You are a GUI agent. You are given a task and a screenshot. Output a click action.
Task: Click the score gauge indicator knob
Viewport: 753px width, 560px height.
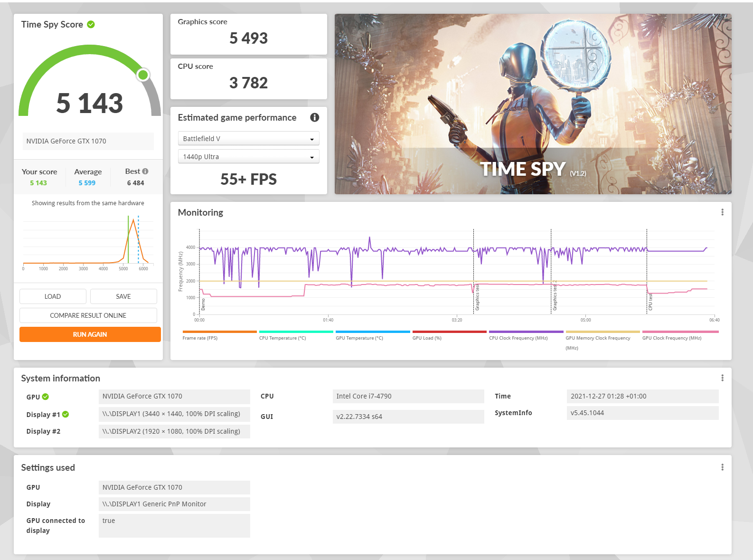tap(143, 75)
